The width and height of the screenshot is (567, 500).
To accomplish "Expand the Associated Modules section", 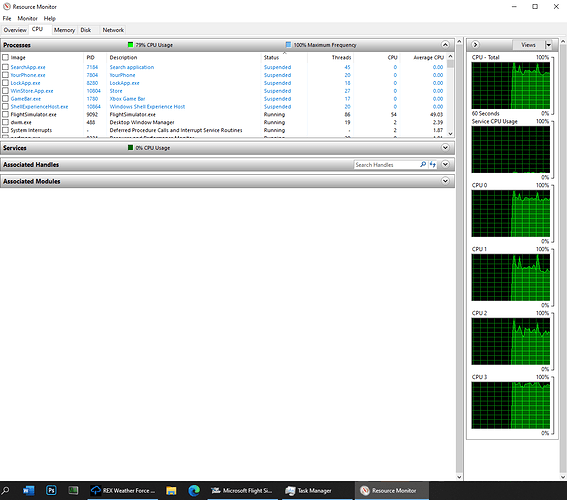I will (445, 181).
